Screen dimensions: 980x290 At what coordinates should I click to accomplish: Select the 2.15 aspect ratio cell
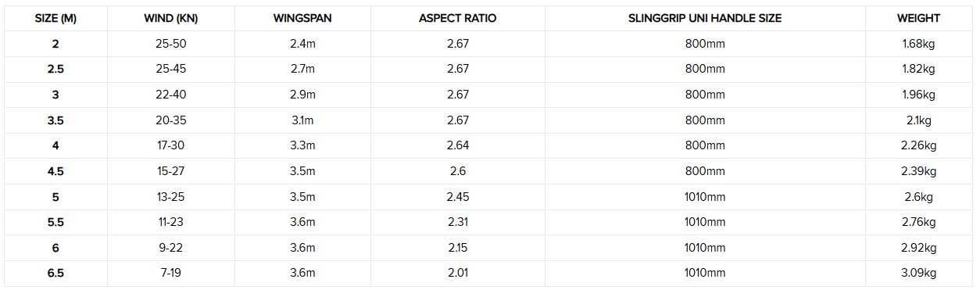click(x=458, y=248)
